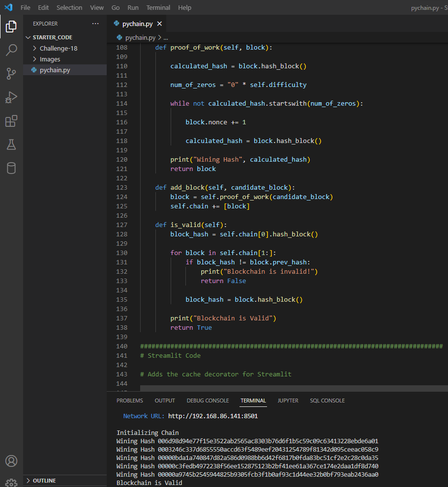Close the pychain.py editor tab

coord(159,24)
